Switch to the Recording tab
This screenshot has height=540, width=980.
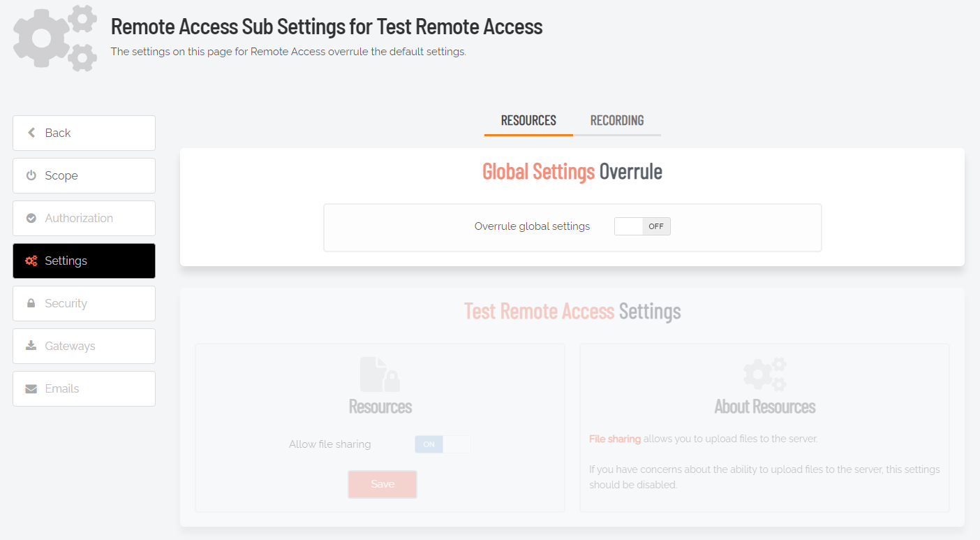[617, 121]
